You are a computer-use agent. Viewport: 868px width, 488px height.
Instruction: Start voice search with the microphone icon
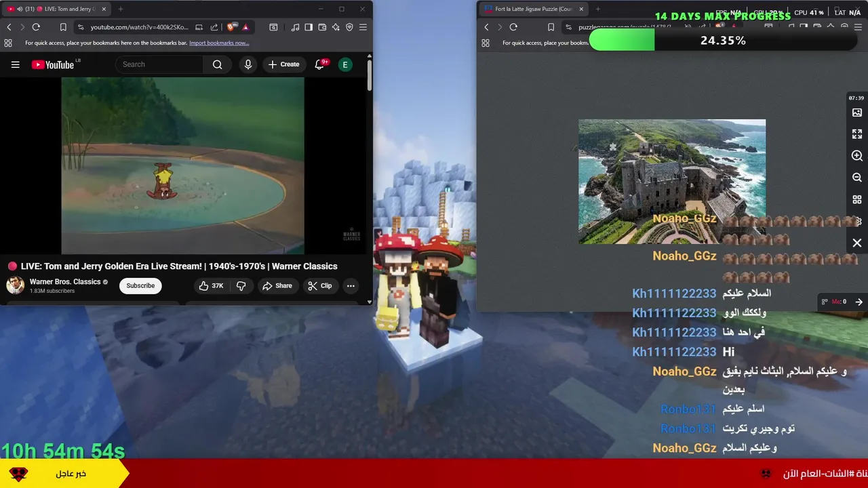[x=248, y=64]
